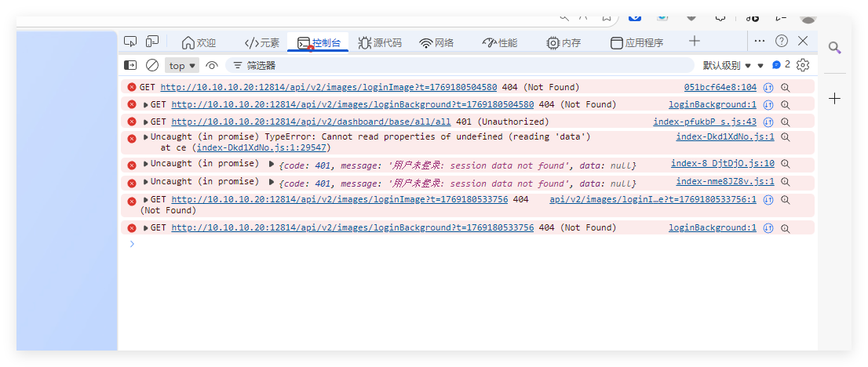Screen dimensions: 868x367
Task: Open network request icon for index-pfukbP error
Action: coord(769,122)
